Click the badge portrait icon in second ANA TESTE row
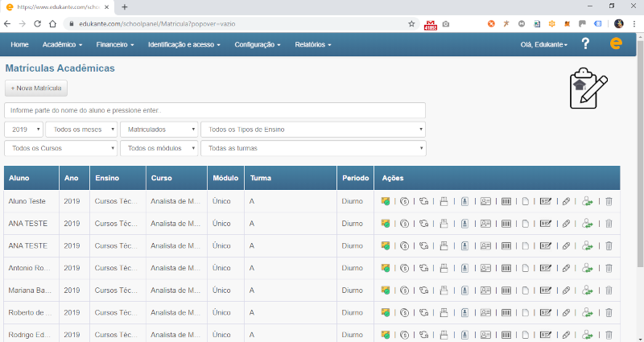 click(464, 245)
